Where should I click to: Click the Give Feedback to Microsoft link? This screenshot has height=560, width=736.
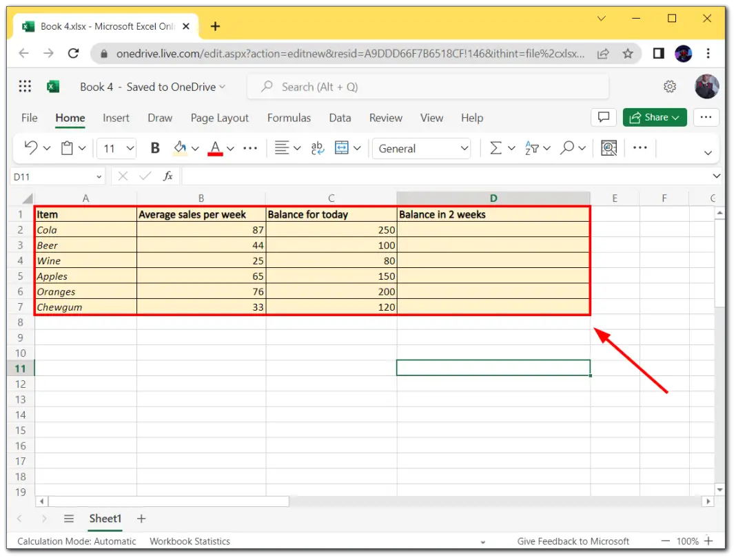click(573, 541)
